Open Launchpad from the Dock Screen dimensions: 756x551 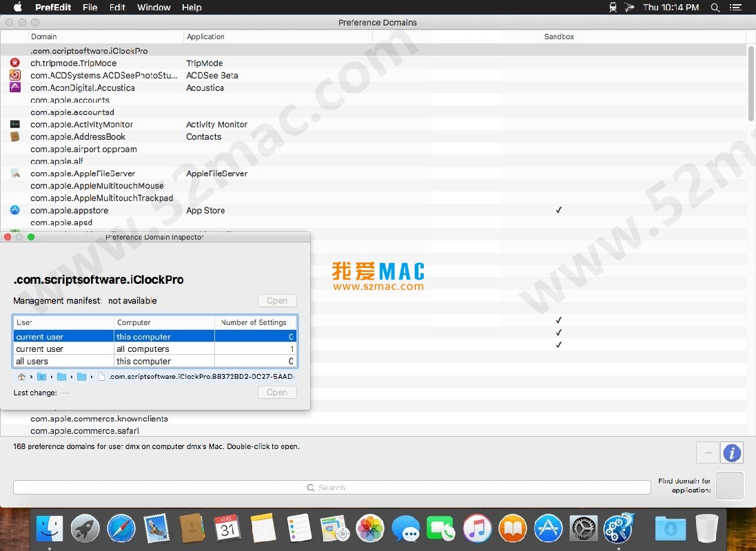coord(85,529)
